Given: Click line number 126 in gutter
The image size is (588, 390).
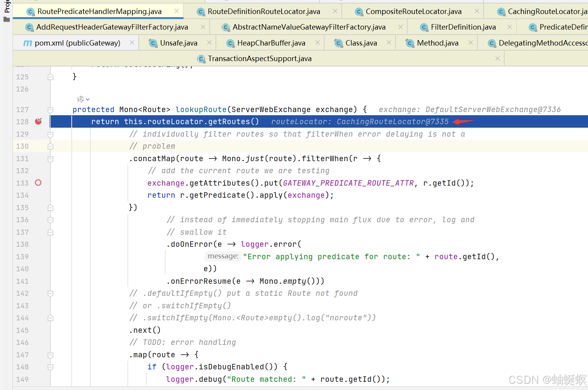Looking at the screenshot, I should 22,89.
